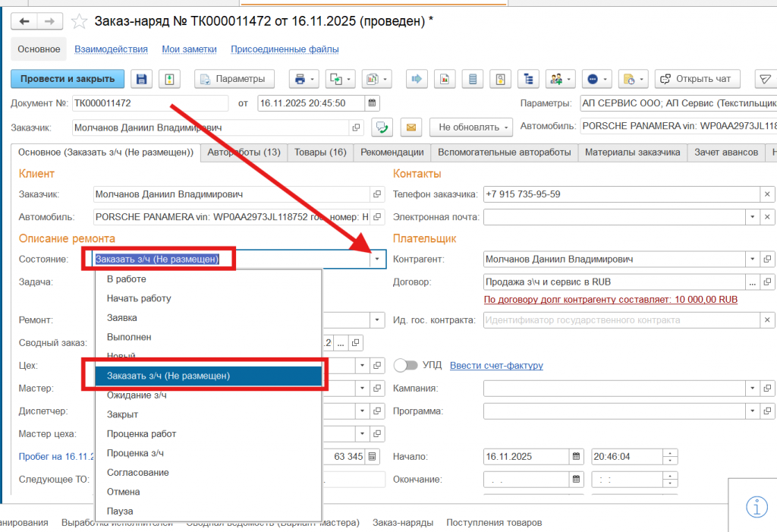777x532 pixels.
Task: Click the save (floppy disk) icon
Action: coord(142,79)
